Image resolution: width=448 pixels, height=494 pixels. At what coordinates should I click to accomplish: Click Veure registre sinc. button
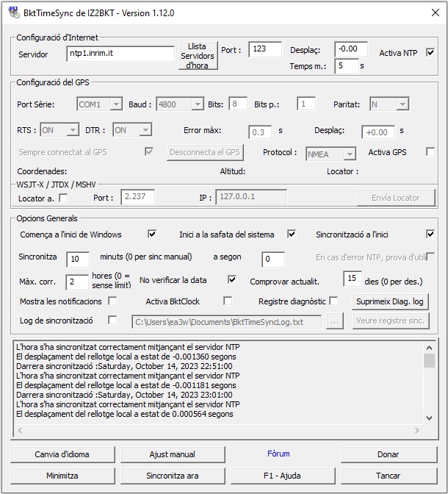click(391, 321)
